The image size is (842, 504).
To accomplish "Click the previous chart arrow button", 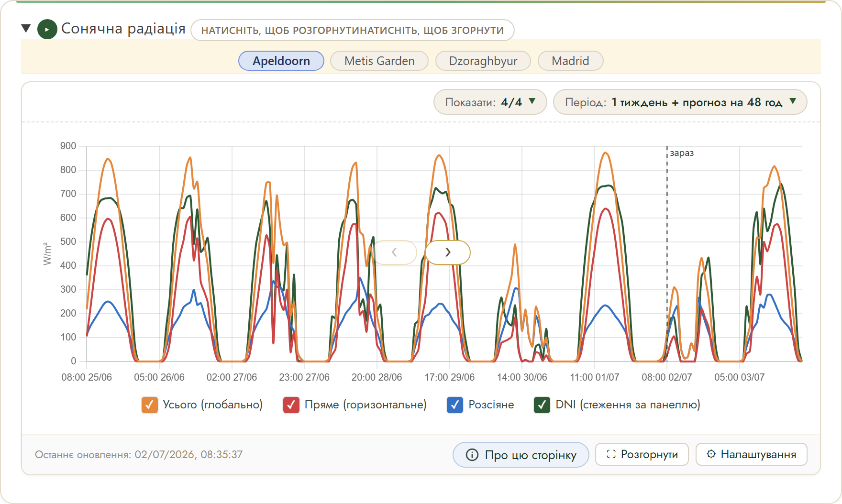I will [395, 252].
